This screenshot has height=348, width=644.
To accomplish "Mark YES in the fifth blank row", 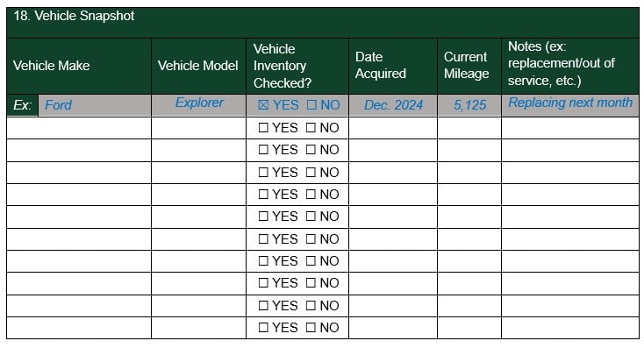I will tap(263, 217).
